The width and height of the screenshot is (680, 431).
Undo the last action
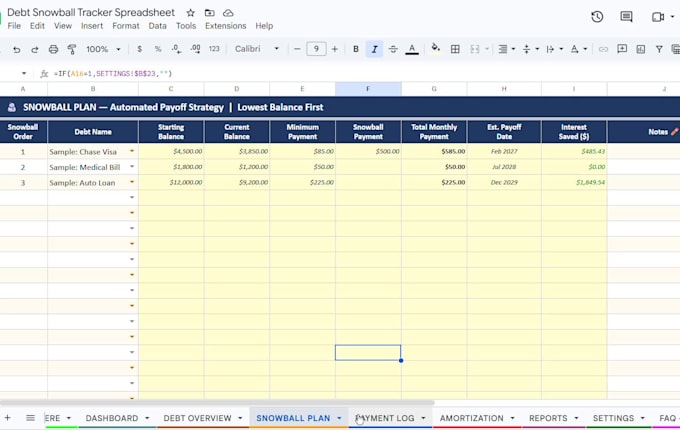coord(16,49)
